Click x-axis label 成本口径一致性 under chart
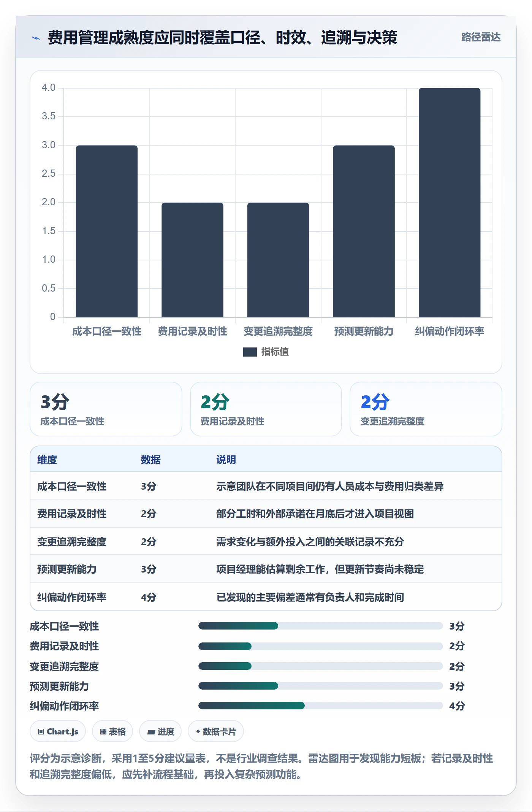 point(107,331)
